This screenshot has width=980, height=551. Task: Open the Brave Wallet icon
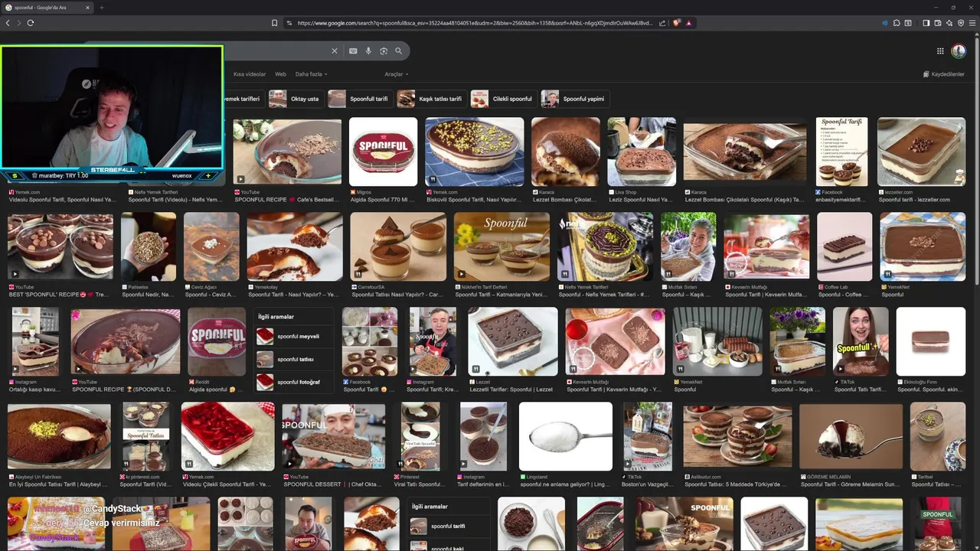[938, 23]
